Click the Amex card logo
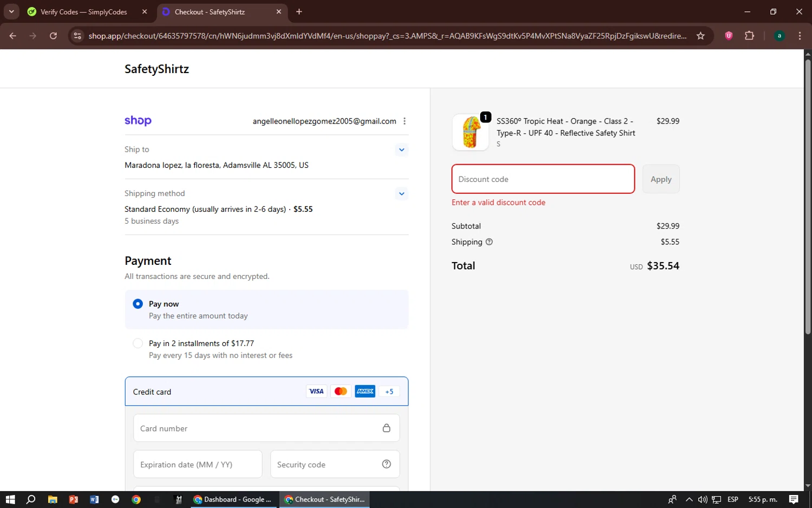The width and height of the screenshot is (812, 508). tap(365, 392)
